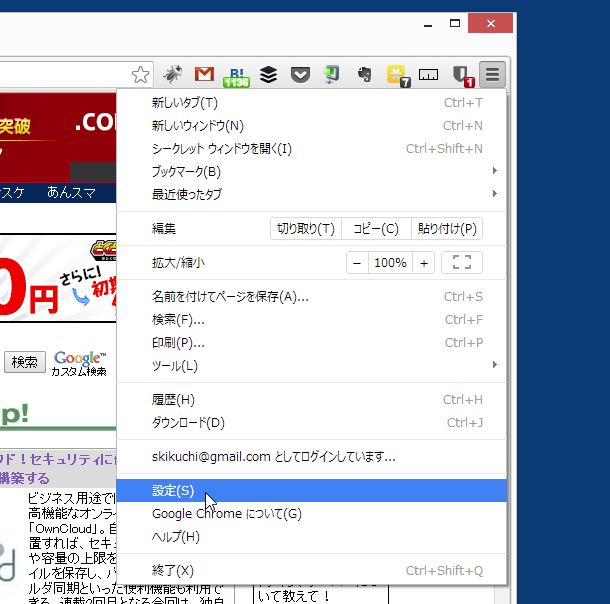The width and height of the screenshot is (610, 604).
Task: Open Google Chrome について(G)
Action: pos(311,514)
